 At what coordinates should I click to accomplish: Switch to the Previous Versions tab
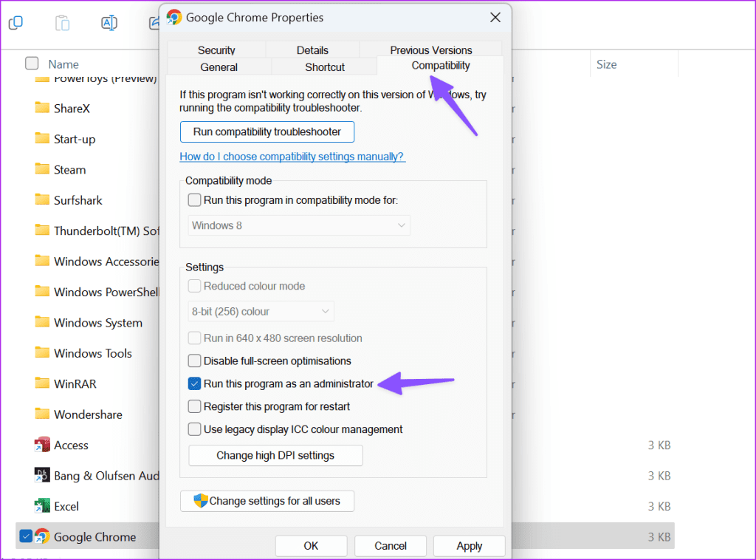431,50
